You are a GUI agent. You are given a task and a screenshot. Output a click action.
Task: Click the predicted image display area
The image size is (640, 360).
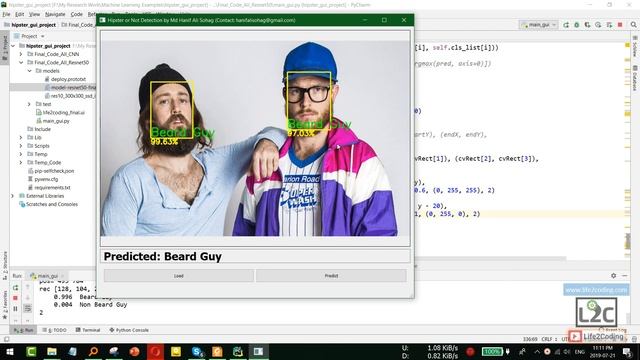coord(255,138)
